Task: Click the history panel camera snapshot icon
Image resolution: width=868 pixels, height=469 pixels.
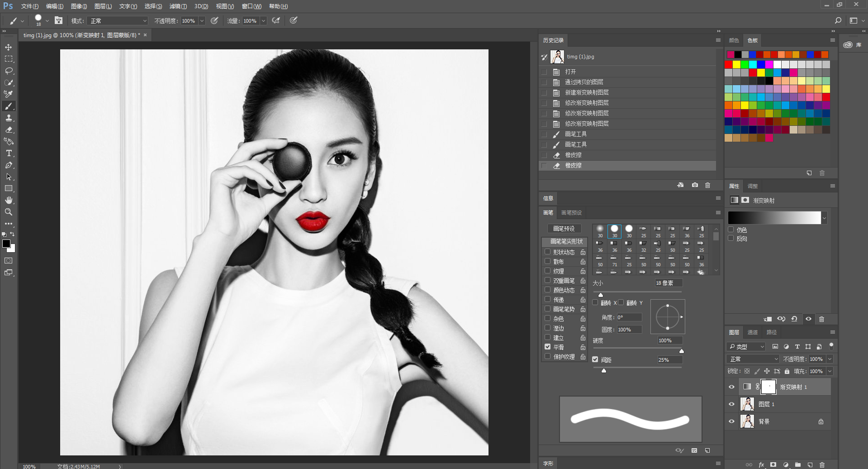Action: (x=695, y=185)
